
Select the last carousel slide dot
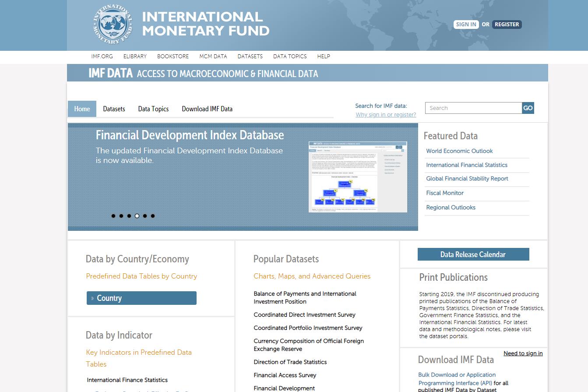[x=153, y=216]
